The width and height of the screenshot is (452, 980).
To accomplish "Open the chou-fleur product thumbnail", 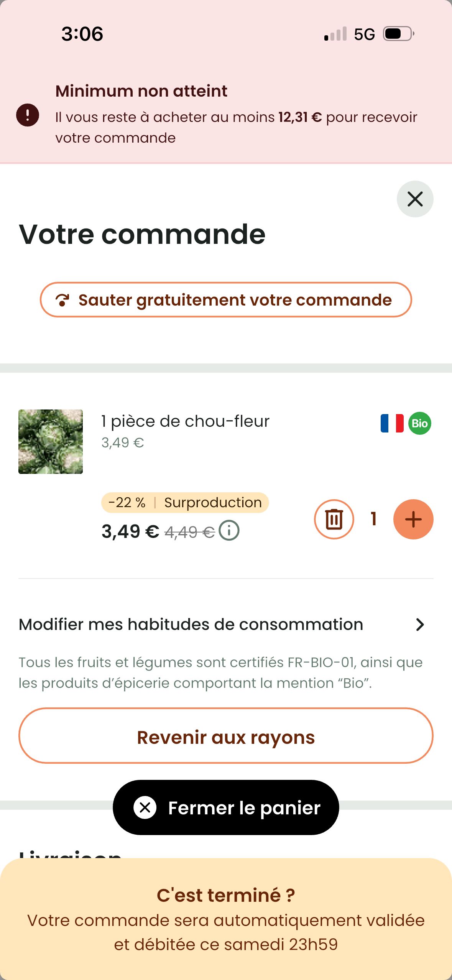I will click(51, 442).
